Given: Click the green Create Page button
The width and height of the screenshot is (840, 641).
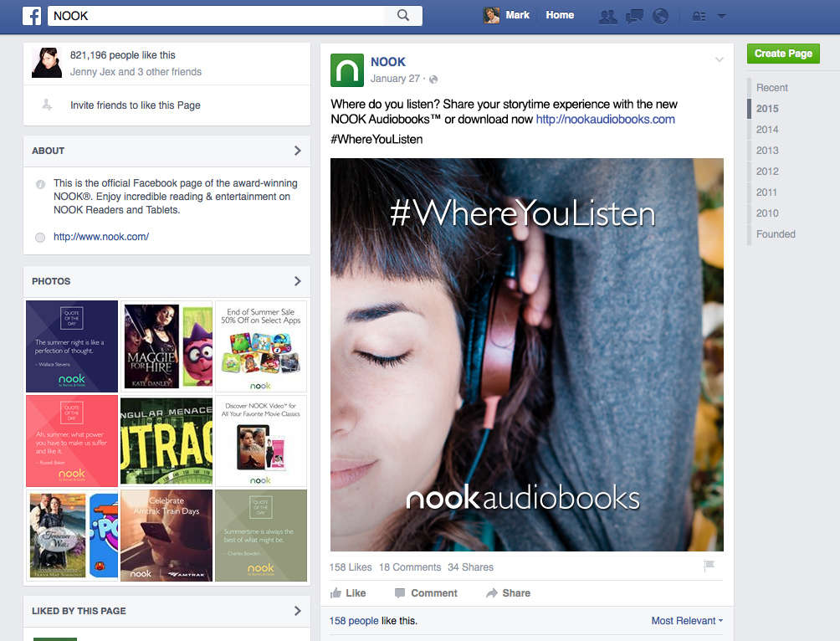Looking at the screenshot, I should pos(783,54).
